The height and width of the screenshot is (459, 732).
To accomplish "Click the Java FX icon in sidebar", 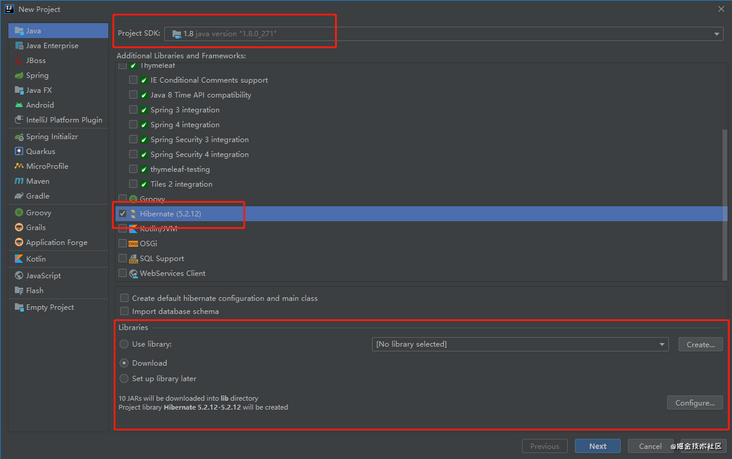I will tap(19, 90).
